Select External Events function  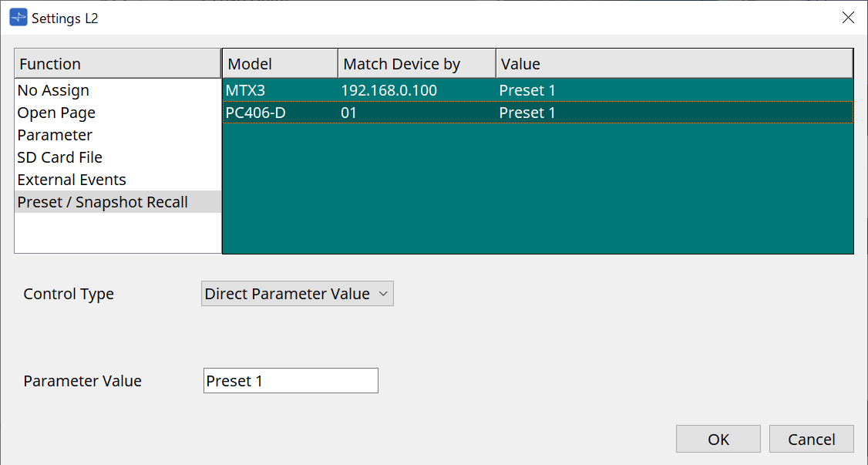coord(72,180)
